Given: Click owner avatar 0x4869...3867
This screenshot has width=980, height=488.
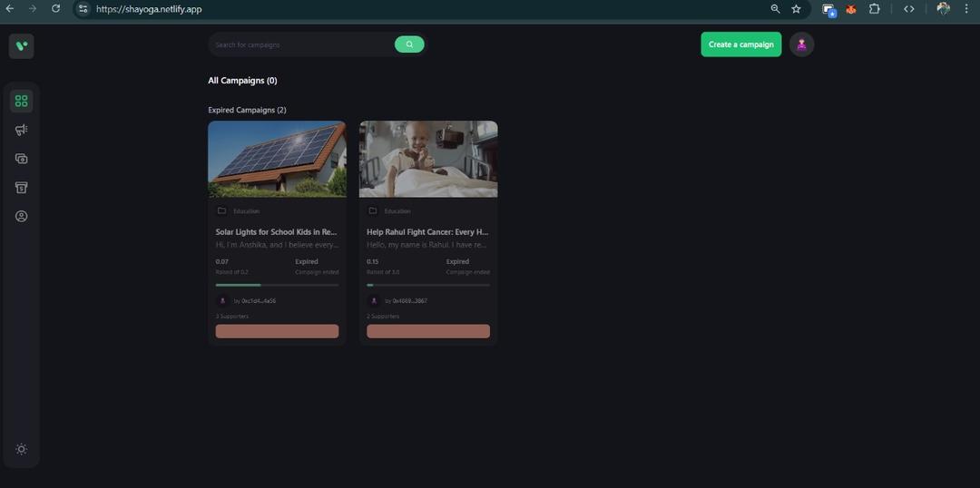Looking at the screenshot, I should coord(374,300).
